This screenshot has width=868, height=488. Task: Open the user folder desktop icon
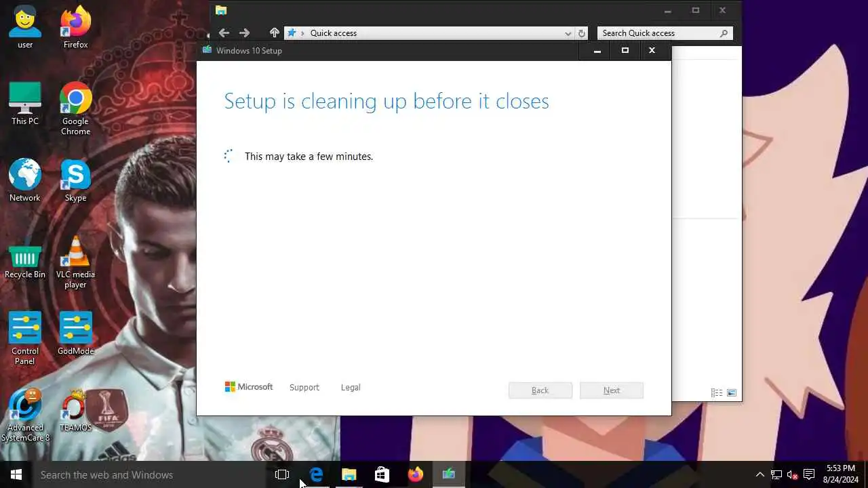click(25, 28)
